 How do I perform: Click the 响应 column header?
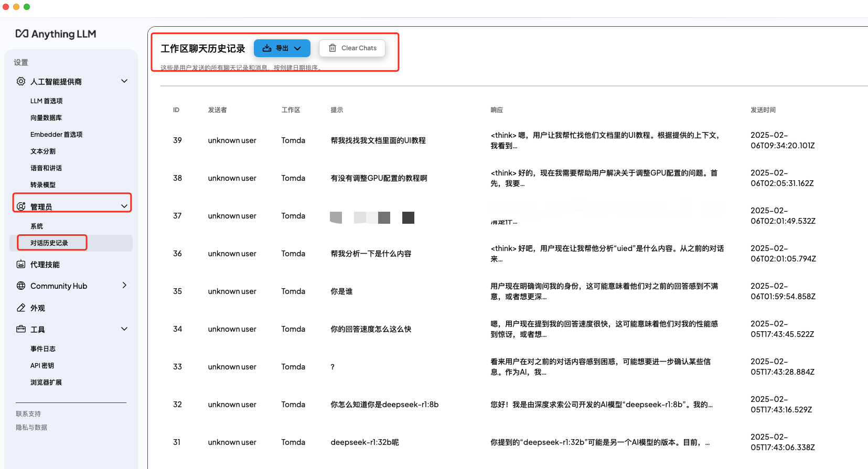pyautogui.click(x=497, y=110)
